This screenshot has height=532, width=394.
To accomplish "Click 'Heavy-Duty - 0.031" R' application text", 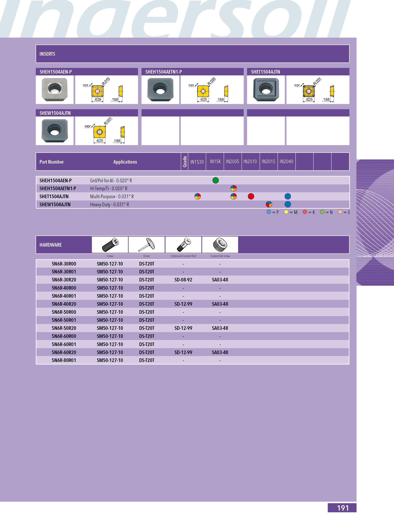I will [x=109, y=205].
